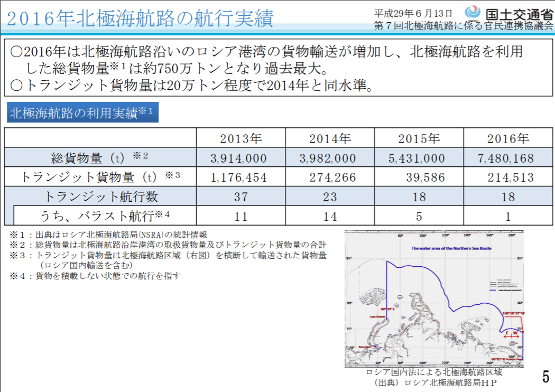
Task: Click transit voyages value 18 for 2015
Action: coord(419,197)
